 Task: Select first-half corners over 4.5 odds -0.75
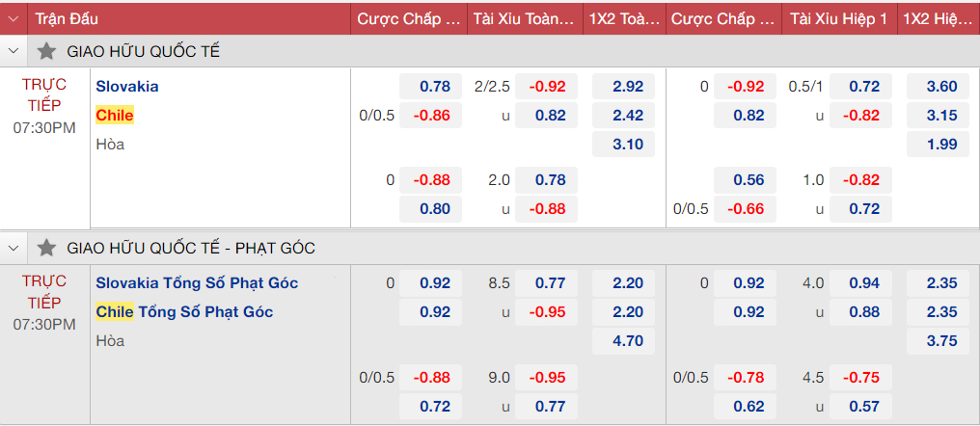click(860, 377)
